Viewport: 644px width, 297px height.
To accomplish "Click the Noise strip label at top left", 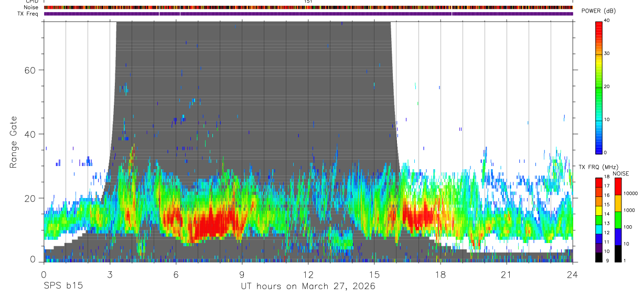I will (31, 7).
